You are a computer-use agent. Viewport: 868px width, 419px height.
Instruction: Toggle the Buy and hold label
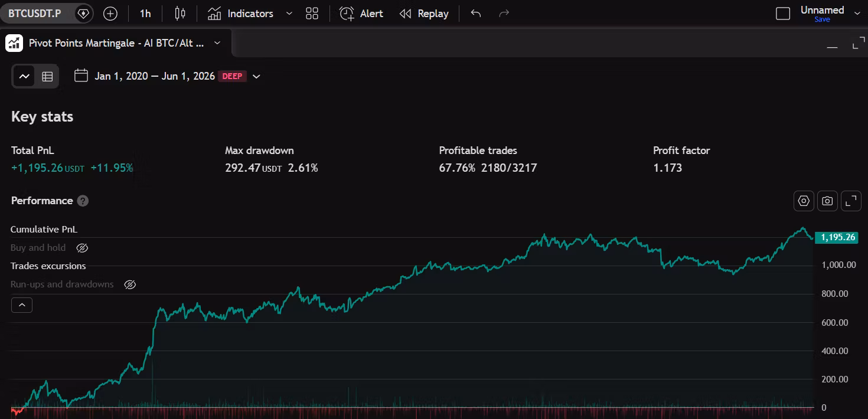pos(38,248)
